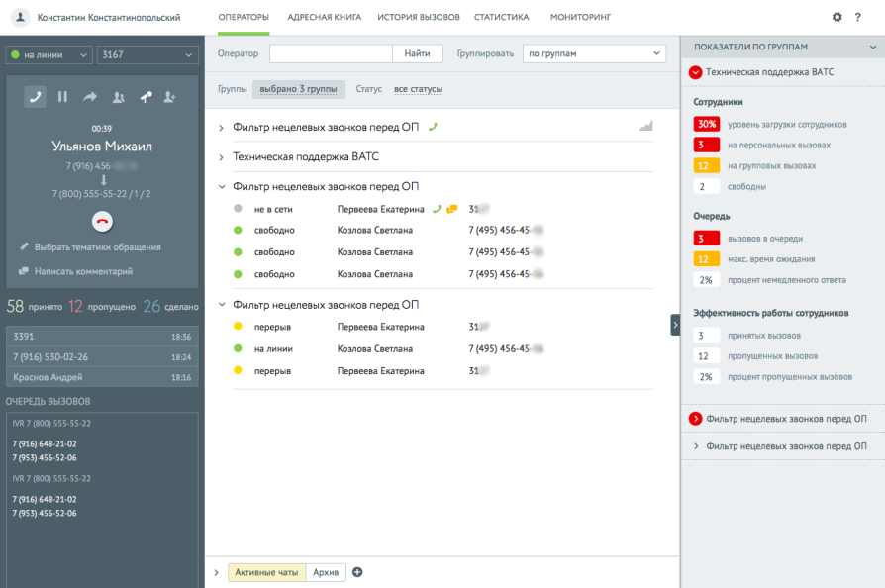Click Написать комментарий link

83,271
